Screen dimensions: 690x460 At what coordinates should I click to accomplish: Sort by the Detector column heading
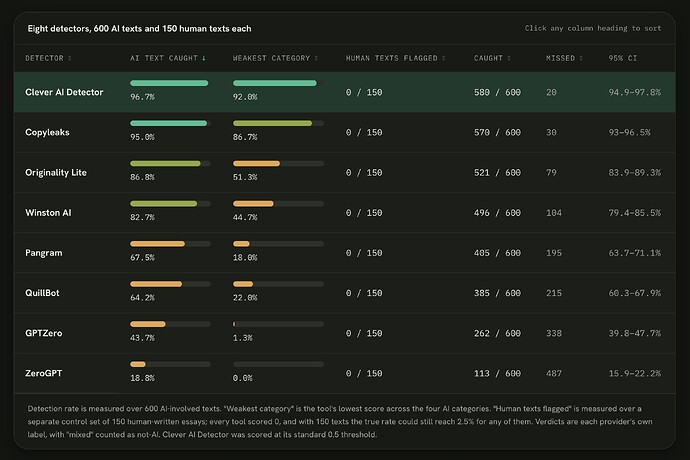click(48, 58)
